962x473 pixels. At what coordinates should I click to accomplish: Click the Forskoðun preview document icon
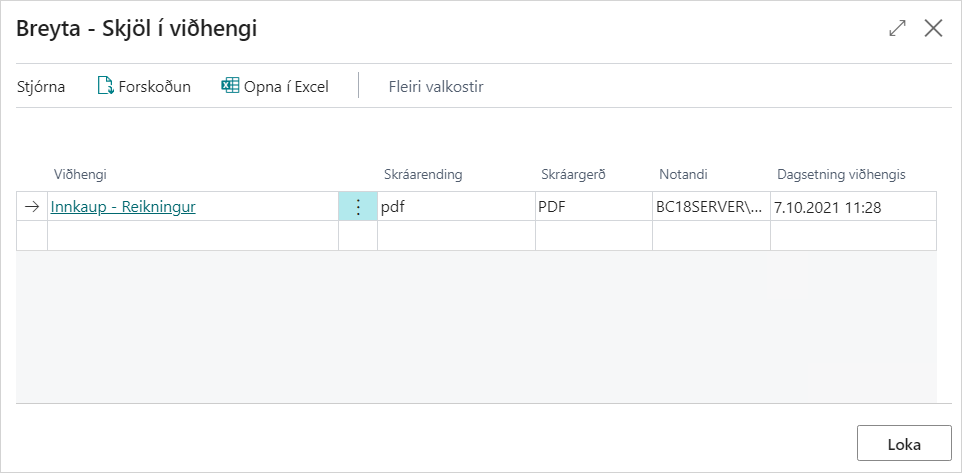tap(105, 87)
